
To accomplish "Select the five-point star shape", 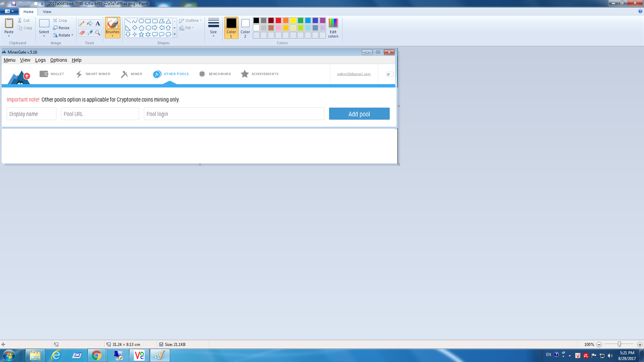I will tap(142, 35).
